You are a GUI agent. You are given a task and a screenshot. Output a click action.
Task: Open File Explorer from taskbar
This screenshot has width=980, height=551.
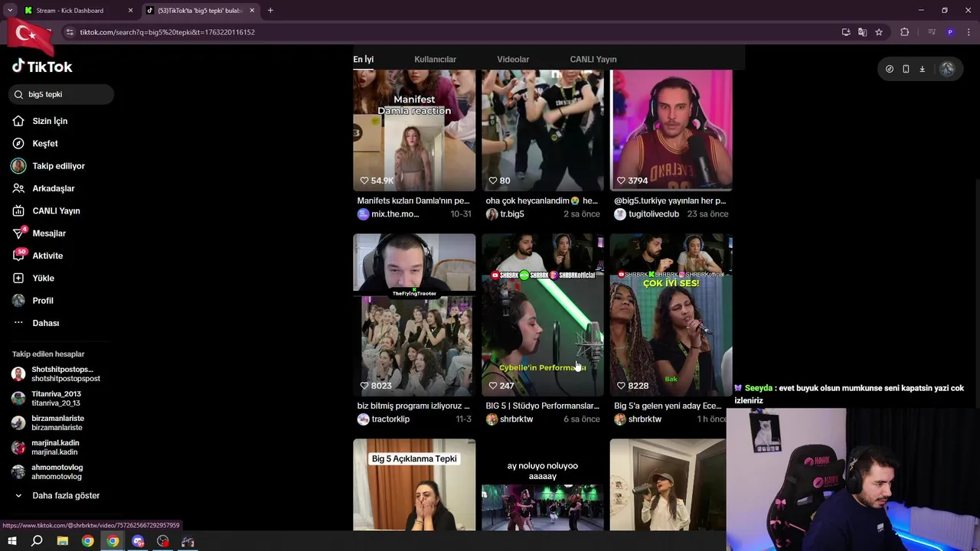[x=63, y=541]
